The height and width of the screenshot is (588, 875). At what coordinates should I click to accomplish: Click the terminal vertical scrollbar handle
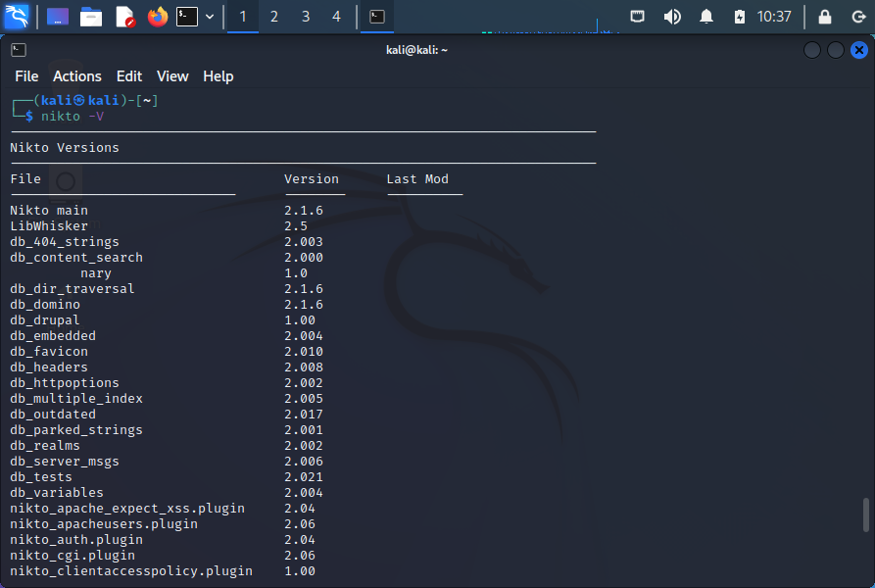pos(866,514)
